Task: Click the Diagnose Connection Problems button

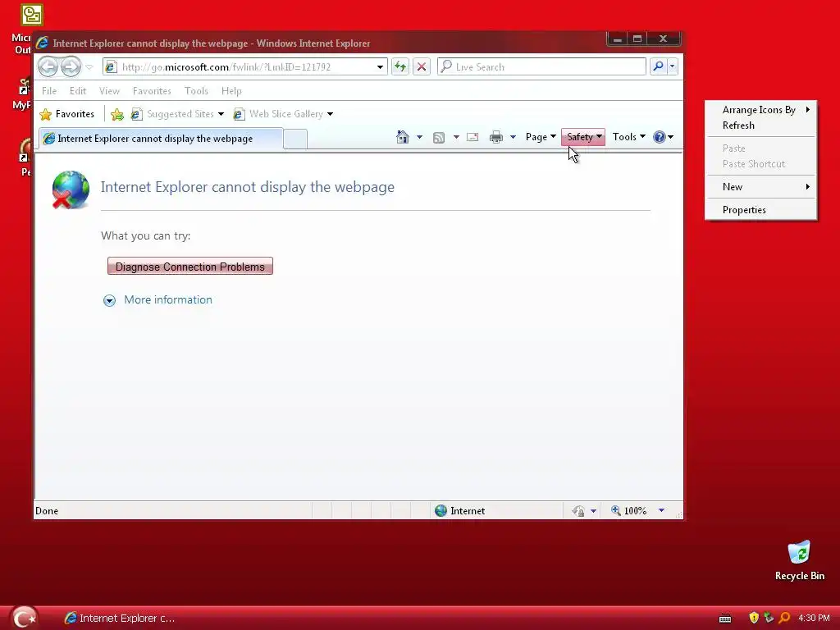Action: tap(190, 267)
